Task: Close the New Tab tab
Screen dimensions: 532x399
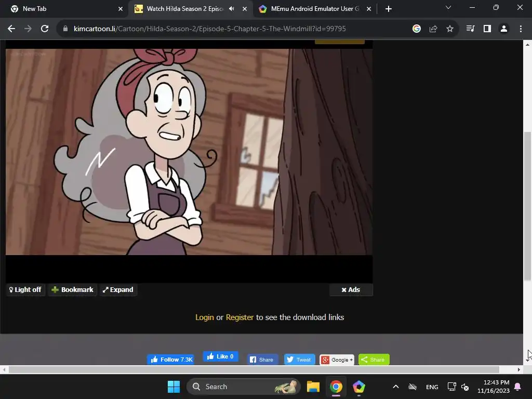Action: pyautogui.click(x=121, y=9)
